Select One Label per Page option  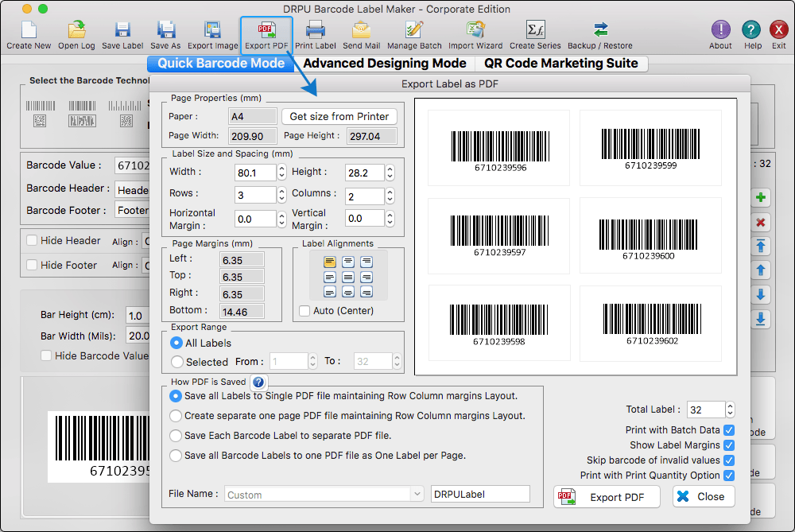[x=176, y=456]
